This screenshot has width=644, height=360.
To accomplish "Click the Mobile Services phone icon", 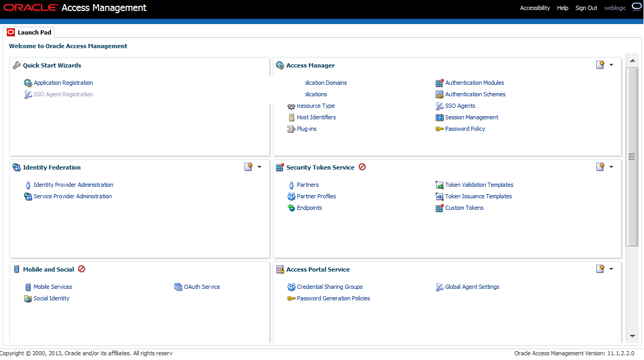I will tap(28, 287).
